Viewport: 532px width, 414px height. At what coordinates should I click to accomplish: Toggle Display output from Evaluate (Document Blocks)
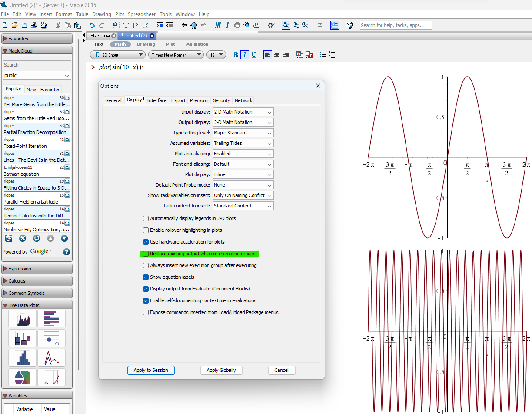[146, 289]
